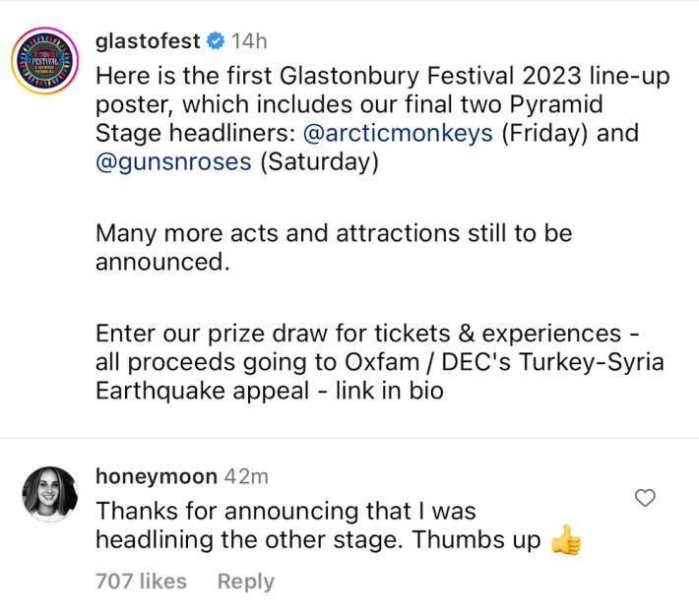Viewport: 699px width, 616px height.
Task: View the 707 likes list
Action: [x=141, y=582]
